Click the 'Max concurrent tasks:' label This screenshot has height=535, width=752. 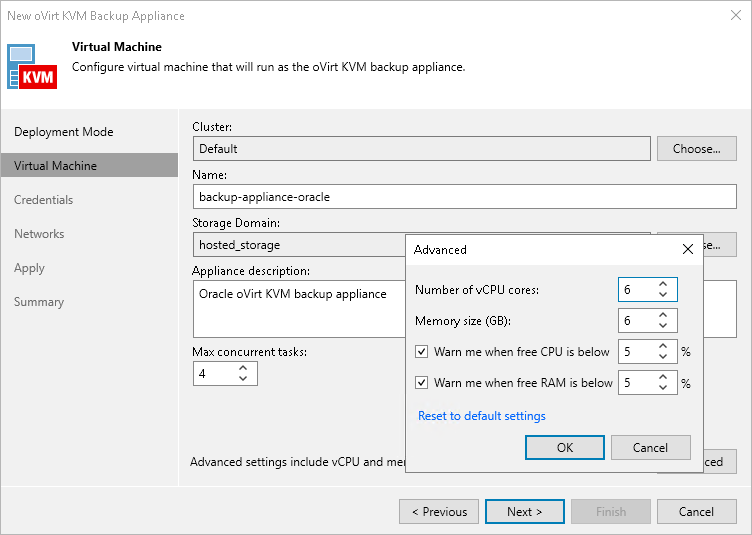click(x=249, y=352)
